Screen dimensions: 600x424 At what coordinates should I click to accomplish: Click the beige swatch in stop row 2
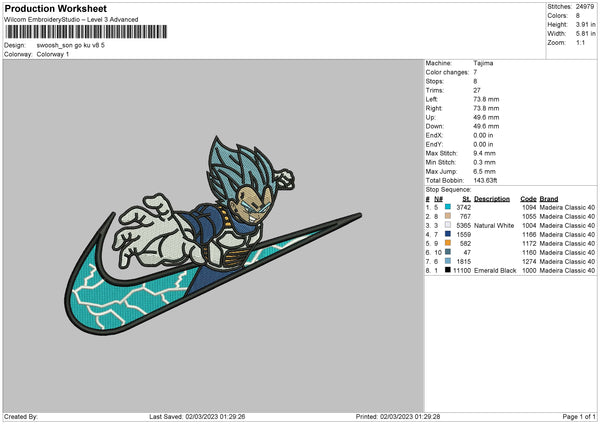(448, 216)
